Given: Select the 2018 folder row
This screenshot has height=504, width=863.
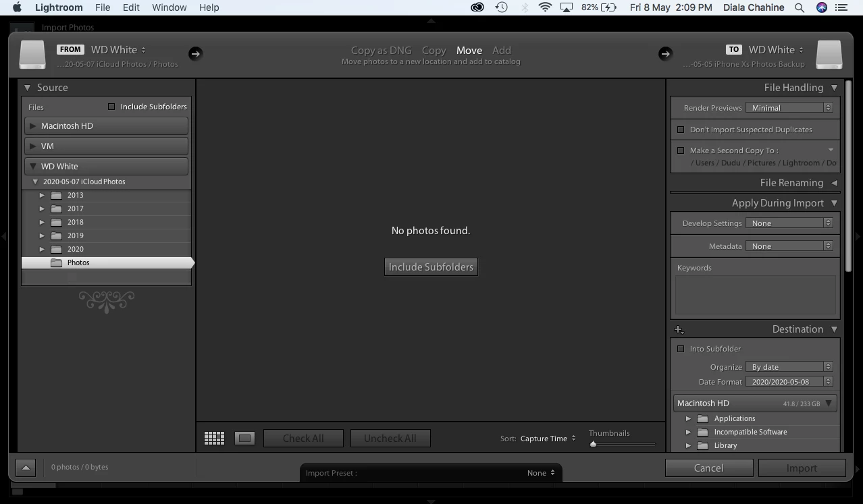Looking at the screenshot, I should click(107, 223).
